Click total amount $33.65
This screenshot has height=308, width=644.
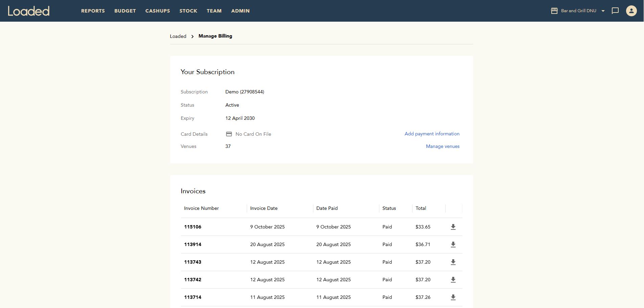point(423,227)
